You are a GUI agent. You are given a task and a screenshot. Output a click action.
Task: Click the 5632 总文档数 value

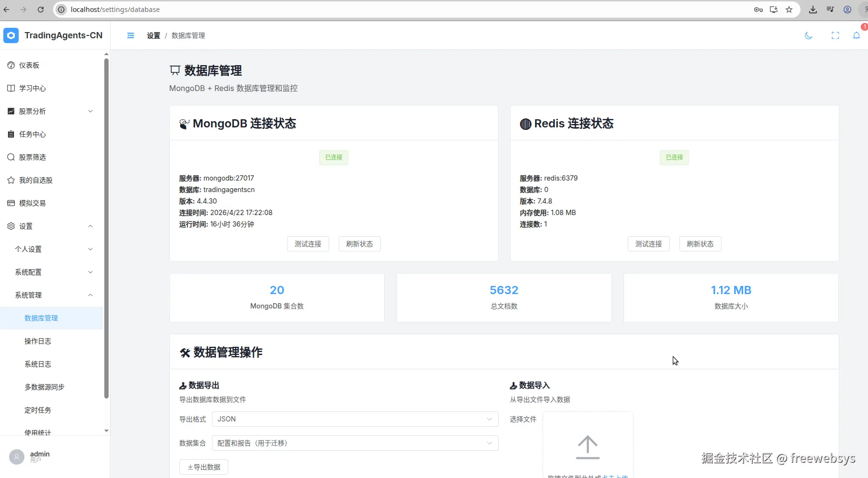click(x=504, y=290)
